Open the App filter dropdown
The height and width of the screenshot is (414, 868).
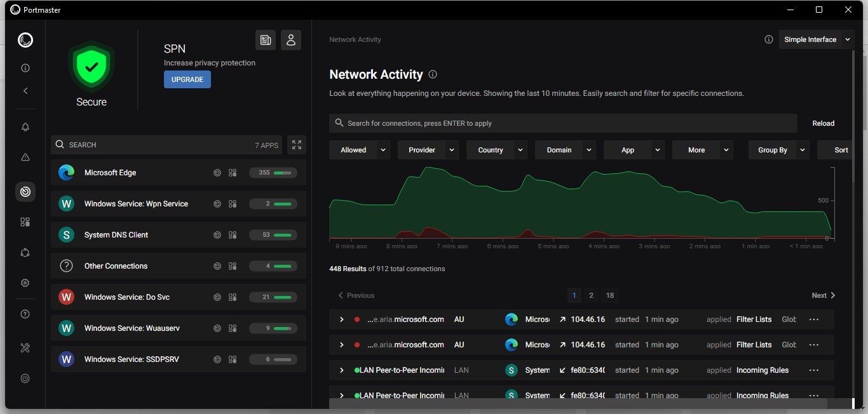coord(634,150)
